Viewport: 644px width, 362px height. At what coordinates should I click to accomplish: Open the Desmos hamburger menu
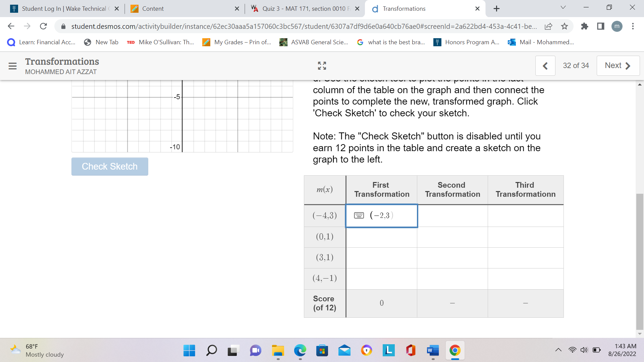coord(12,66)
